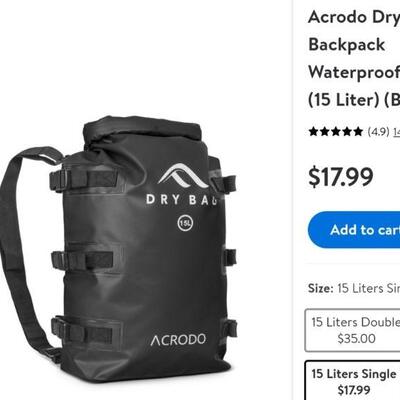Click the Acrodo Dry product title
Image resolution: width=400 pixels, height=400 pixels.
click(x=354, y=17)
